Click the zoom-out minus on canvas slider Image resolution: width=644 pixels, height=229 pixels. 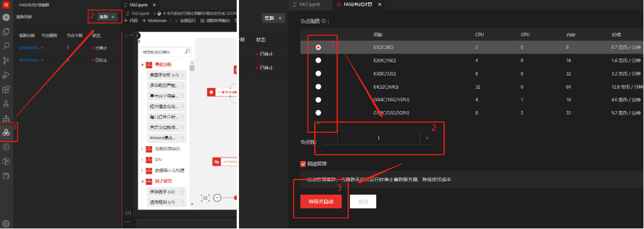pos(217,198)
